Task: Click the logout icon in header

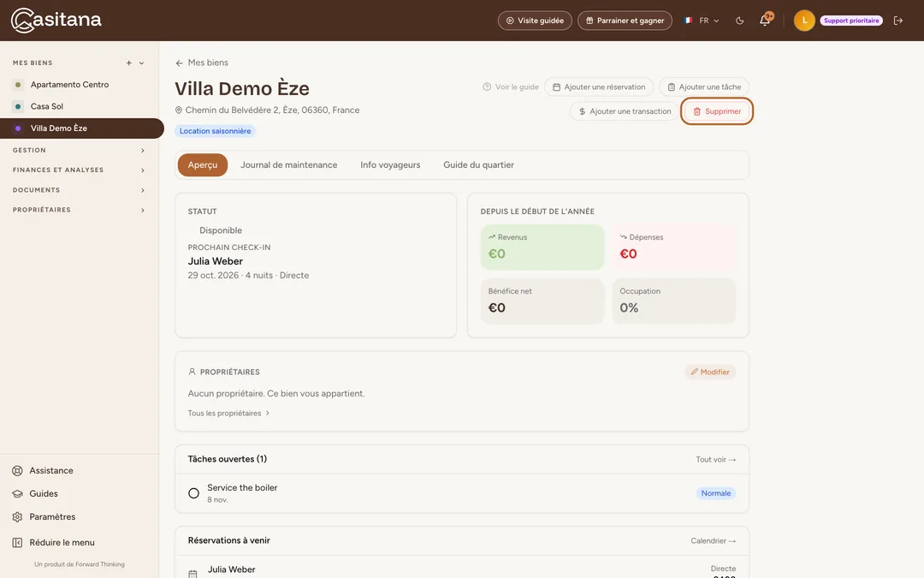Action: (x=898, y=21)
